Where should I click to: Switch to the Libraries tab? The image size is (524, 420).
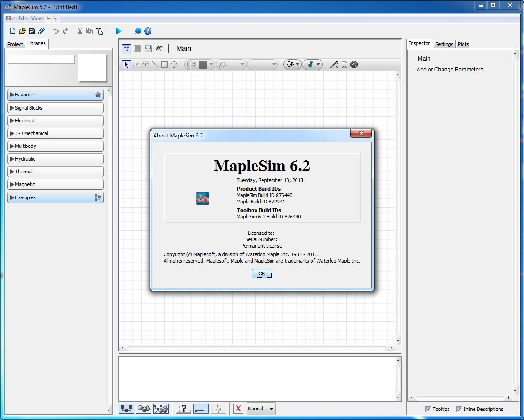[x=36, y=44]
